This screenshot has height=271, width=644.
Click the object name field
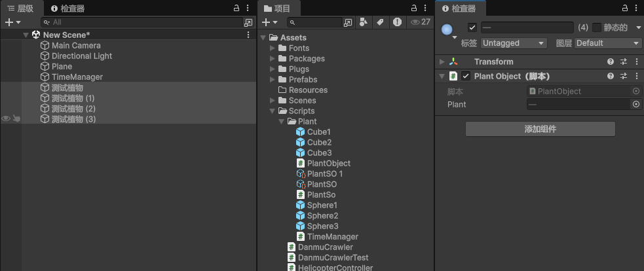(x=527, y=27)
